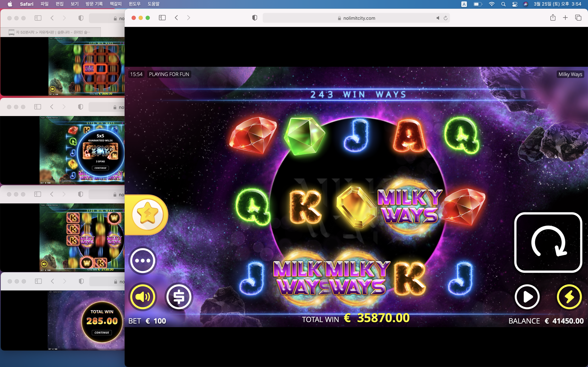Open the yellow star bonus feature button
This screenshot has height=367, width=588.
coord(148,214)
